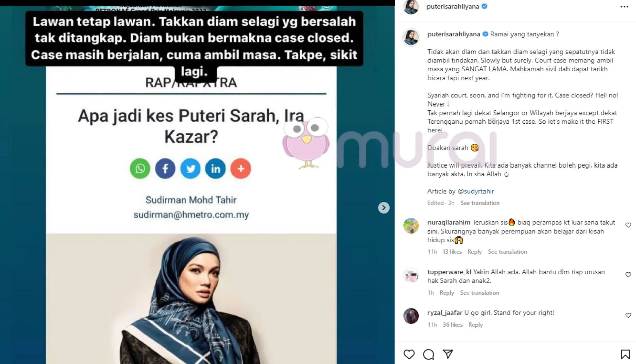
Task: Open @sudyrtahir profile mention link
Action: point(476,191)
